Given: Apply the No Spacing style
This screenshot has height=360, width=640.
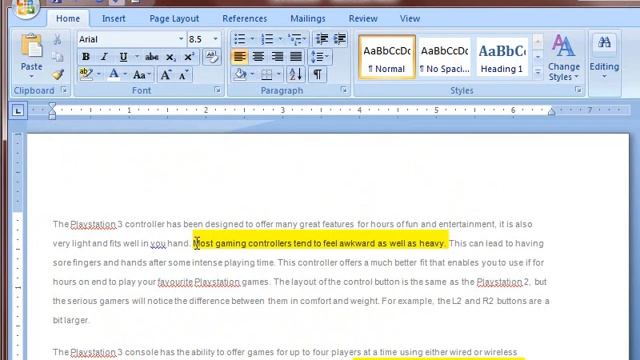Looking at the screenshot, I should click(444, 57).
